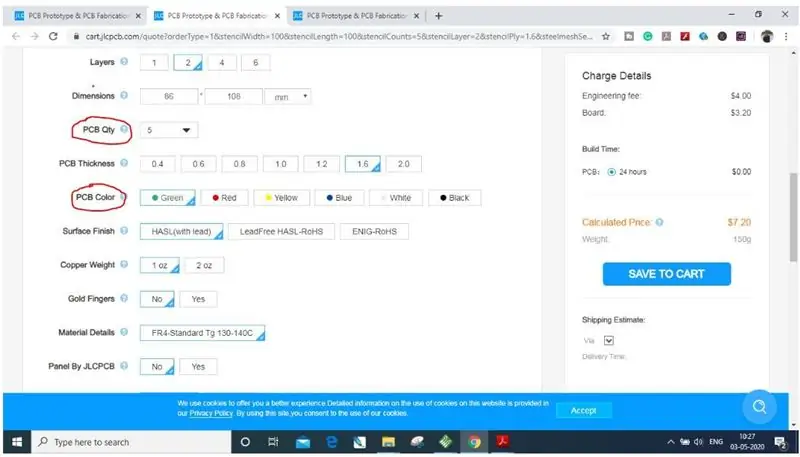Open the Calculated Price help icon

[659, 222]
